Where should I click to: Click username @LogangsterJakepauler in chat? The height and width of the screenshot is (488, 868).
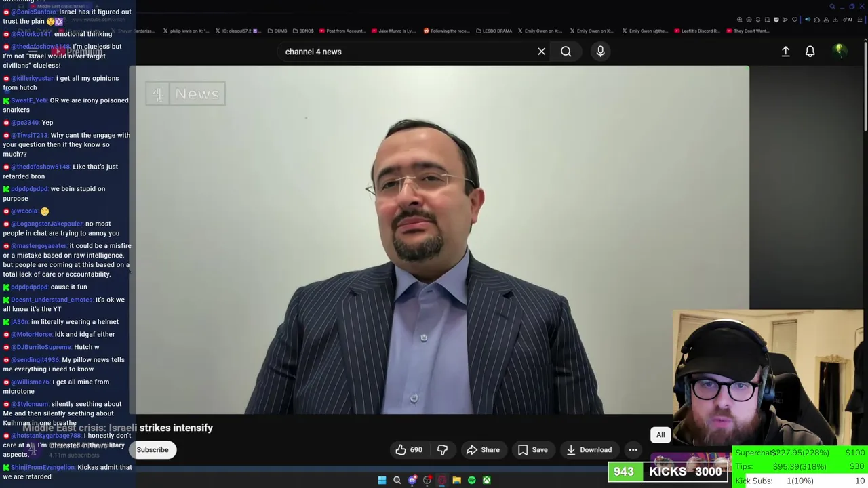[x=47, y=224]
